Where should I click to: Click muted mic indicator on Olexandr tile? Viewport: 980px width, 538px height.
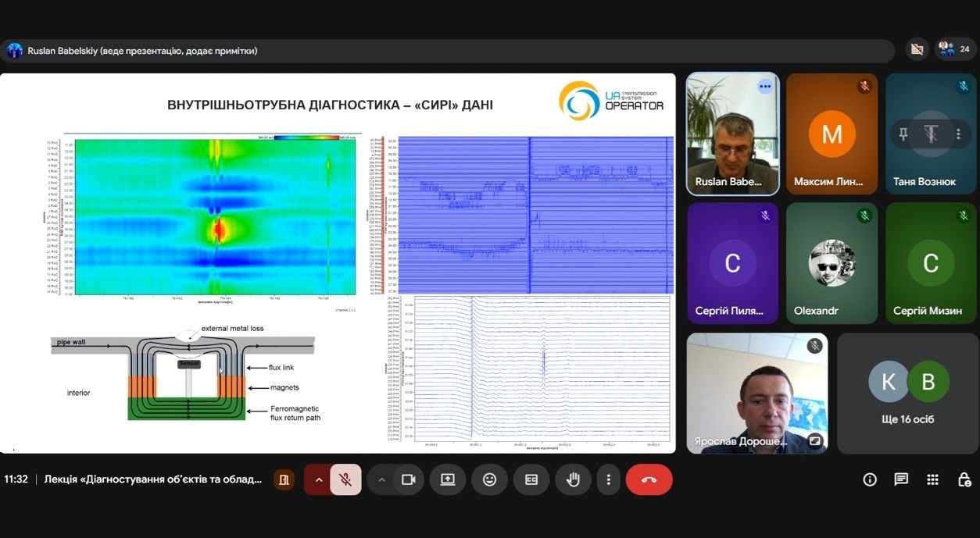point(864,216)
